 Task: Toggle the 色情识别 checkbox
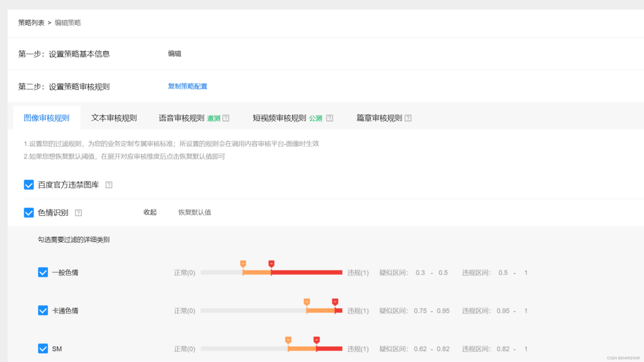coord(29,213)
